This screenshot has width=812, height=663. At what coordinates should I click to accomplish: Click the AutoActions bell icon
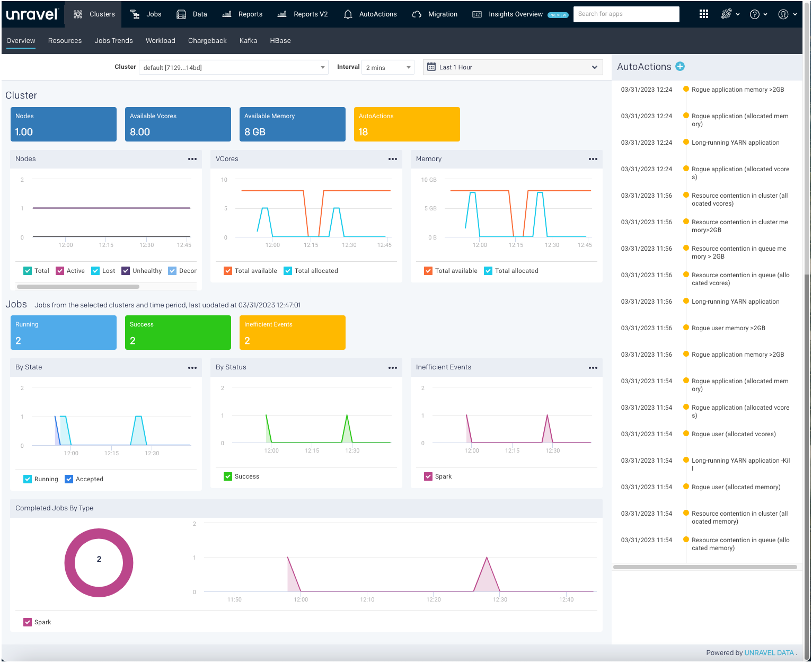tap(348, 14)
